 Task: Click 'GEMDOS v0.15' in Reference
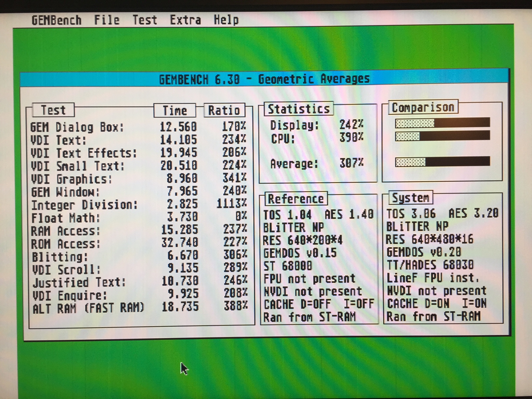click(x=300, y=253)
